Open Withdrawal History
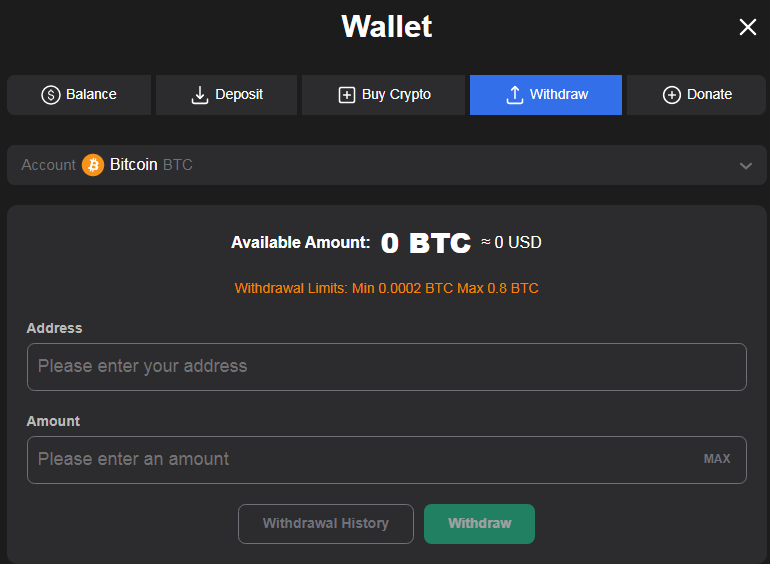 point(325,524)
